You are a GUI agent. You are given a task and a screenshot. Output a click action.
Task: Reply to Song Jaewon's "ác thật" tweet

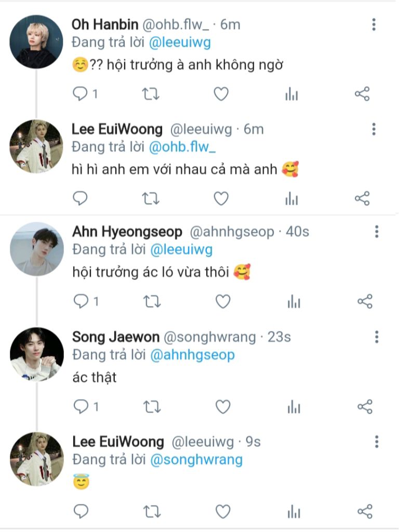point(81,406)
